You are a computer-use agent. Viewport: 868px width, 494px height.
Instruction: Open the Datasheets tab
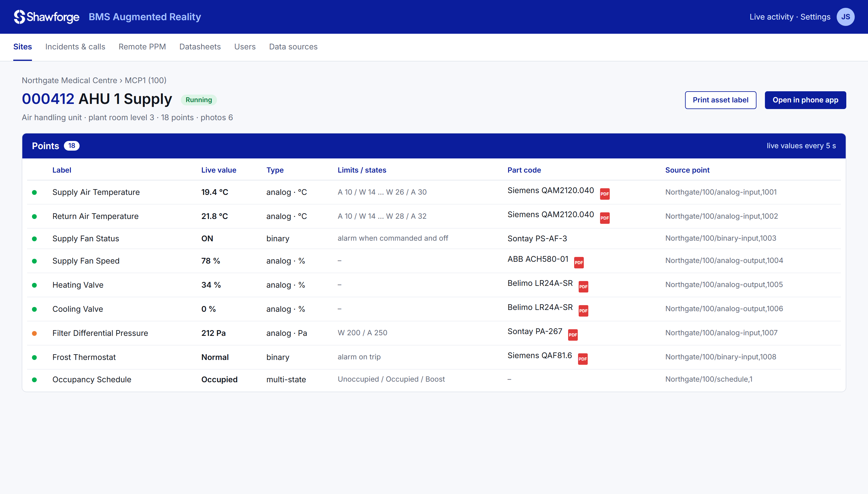click(x=200, y=47)
